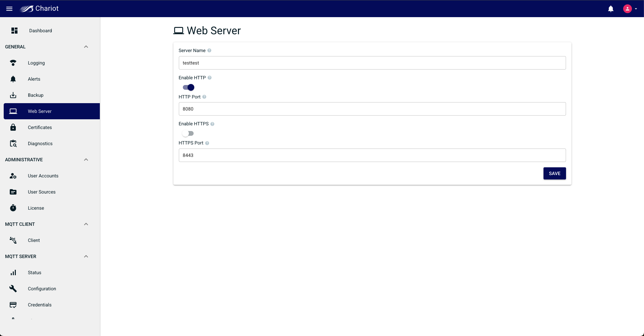The image size is (644, 336).
Task: Click the hamburger menu icon
Action: (x=9, y=9)
